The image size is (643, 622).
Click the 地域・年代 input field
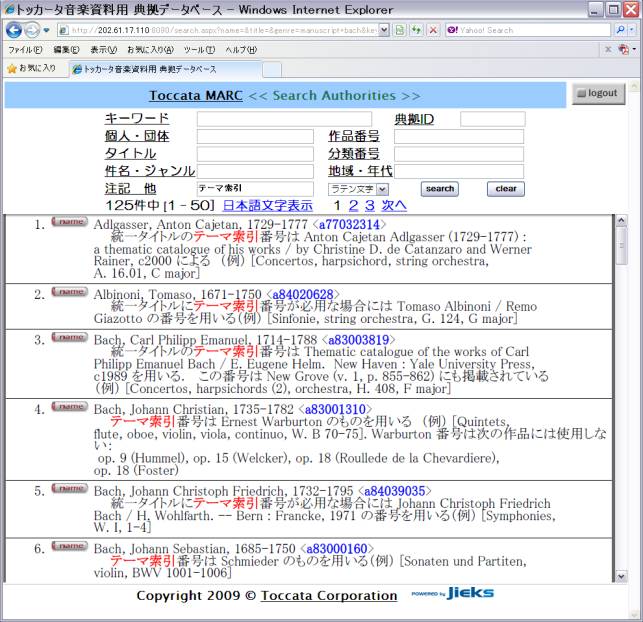[x=458, y=171]
